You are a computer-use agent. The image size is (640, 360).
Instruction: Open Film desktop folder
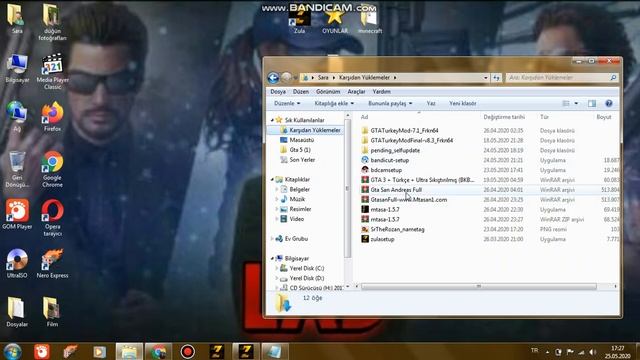tap(52, 312)
